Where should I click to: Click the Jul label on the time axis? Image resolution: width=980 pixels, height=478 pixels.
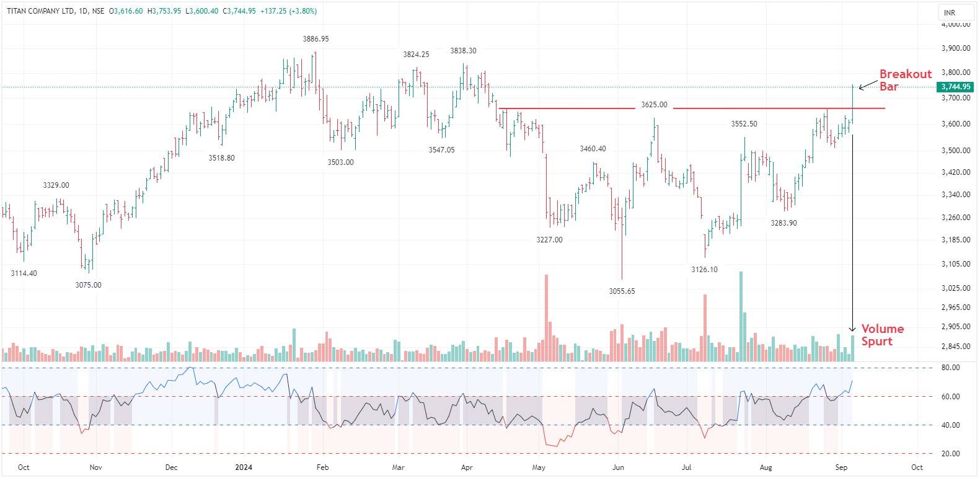[x=686, y=467]
